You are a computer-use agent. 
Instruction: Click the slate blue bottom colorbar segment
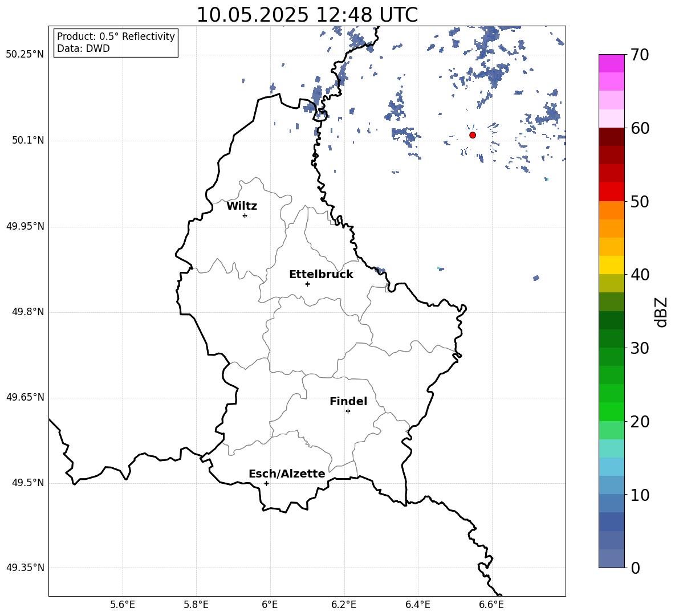pyautogui.click(x=611, y=558)
